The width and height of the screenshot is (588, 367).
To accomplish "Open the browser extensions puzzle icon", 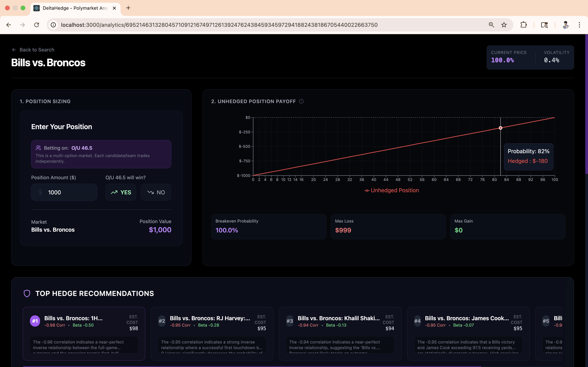I will tap(523, 25).
